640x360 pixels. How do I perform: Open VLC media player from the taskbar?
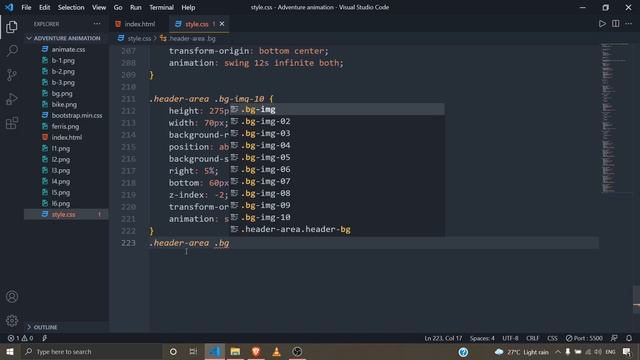(x=276, y=352)
